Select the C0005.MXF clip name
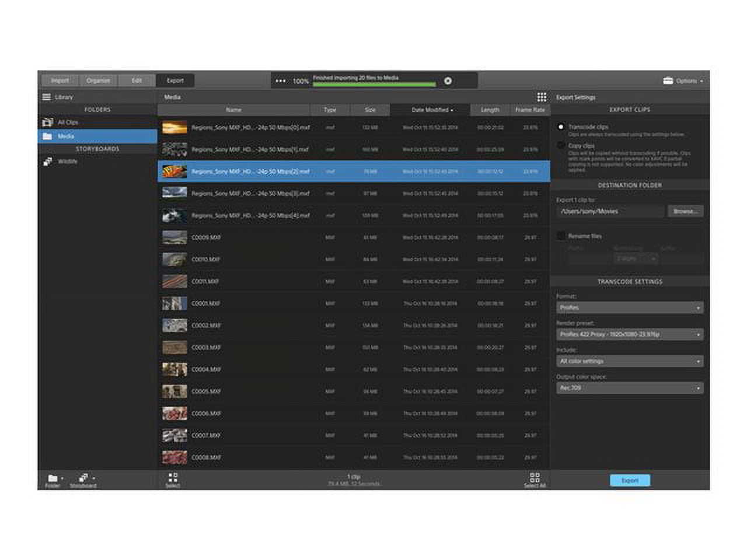 206,391
